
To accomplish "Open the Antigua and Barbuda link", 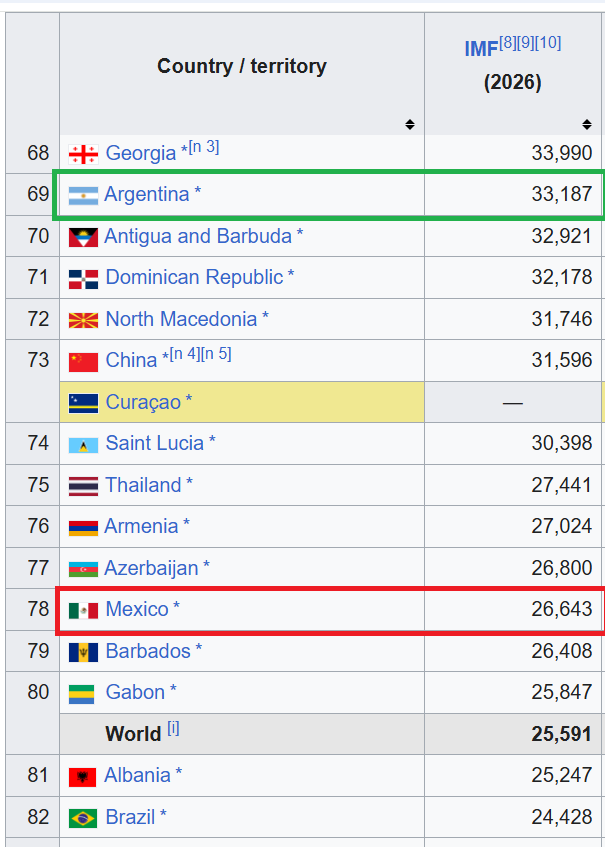I will click(x=198, y=236).
